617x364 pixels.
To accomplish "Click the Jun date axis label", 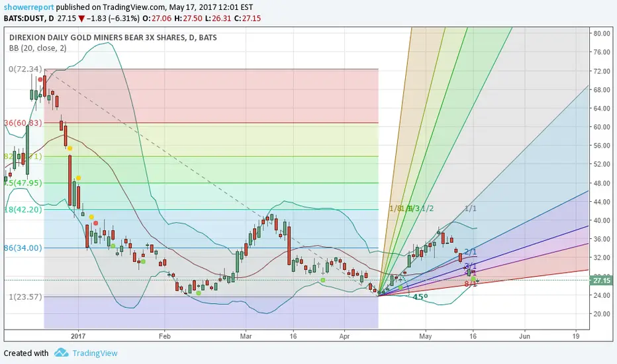I will point(524,336).
